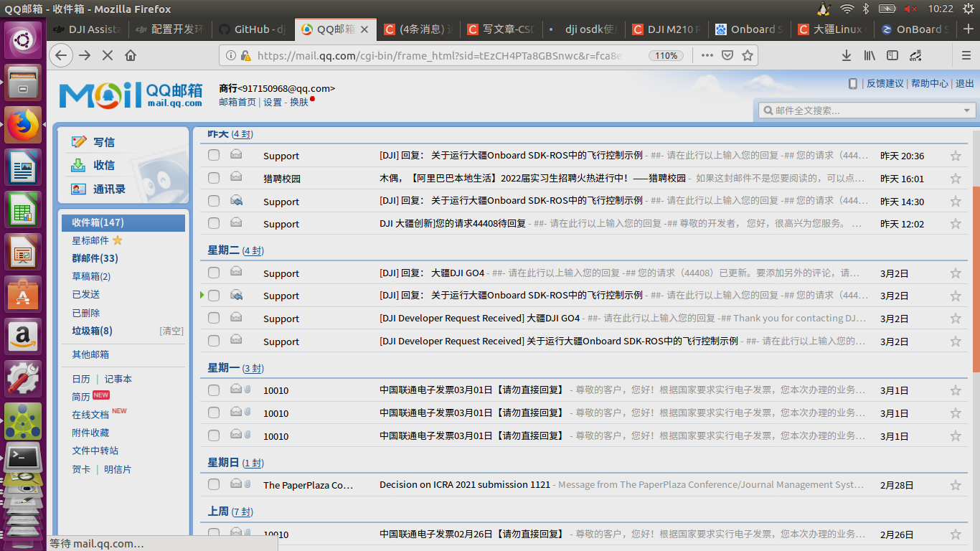Click the 通讯录 contacts icon
Image resolution: width=980 pixels, height=551 pixels.
coord(79,189)
